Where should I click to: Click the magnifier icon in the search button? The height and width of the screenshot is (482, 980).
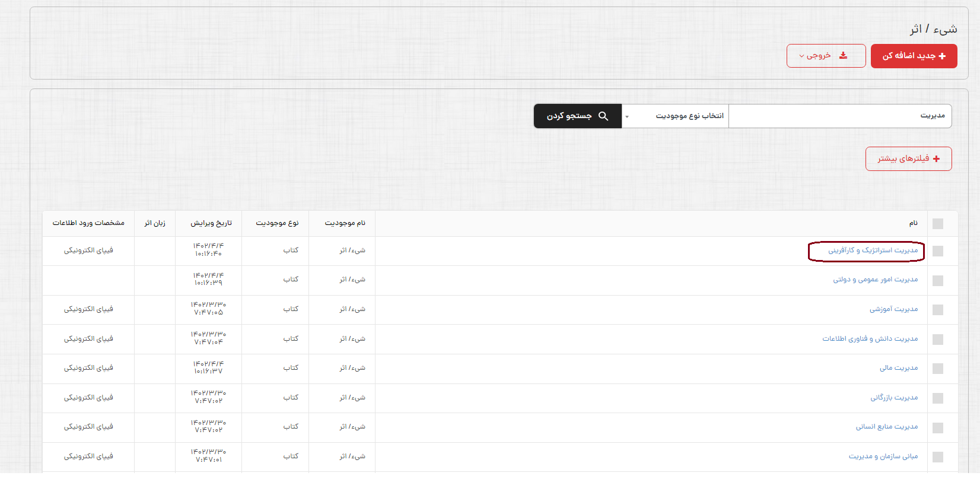click(603, 116)
